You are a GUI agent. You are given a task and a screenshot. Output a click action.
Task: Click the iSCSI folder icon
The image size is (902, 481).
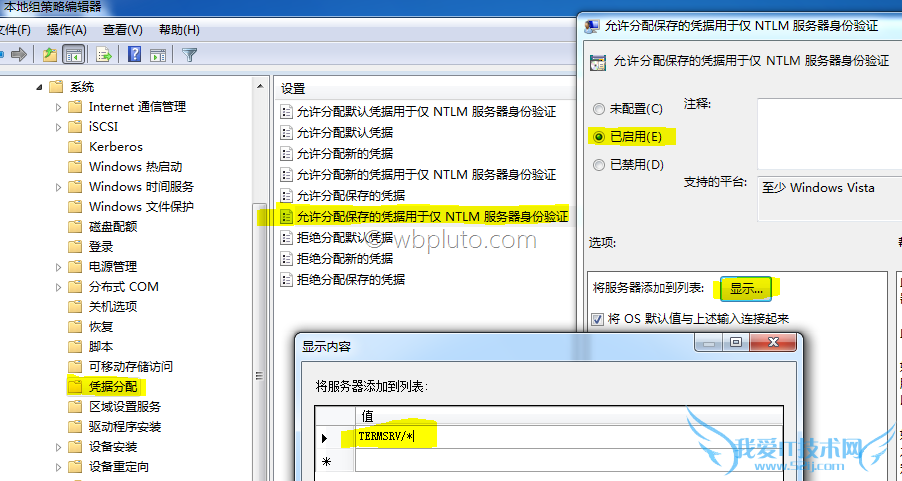pos(75,127)
